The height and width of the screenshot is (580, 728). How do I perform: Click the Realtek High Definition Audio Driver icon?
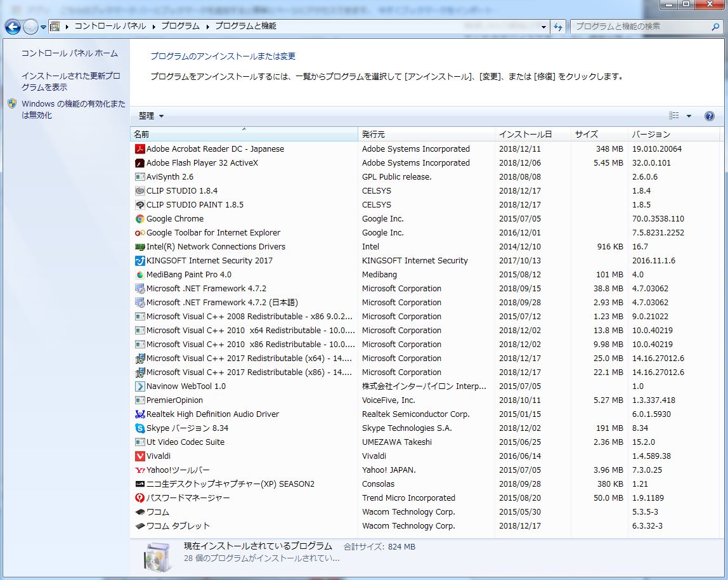pyautogui.click(x=140, y=414)
